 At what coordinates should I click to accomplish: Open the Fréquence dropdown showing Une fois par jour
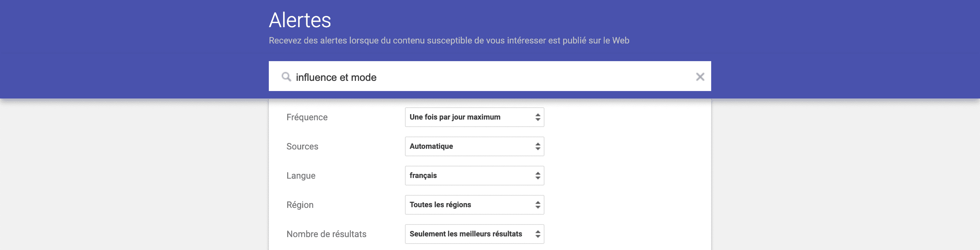tap(474, 117)
